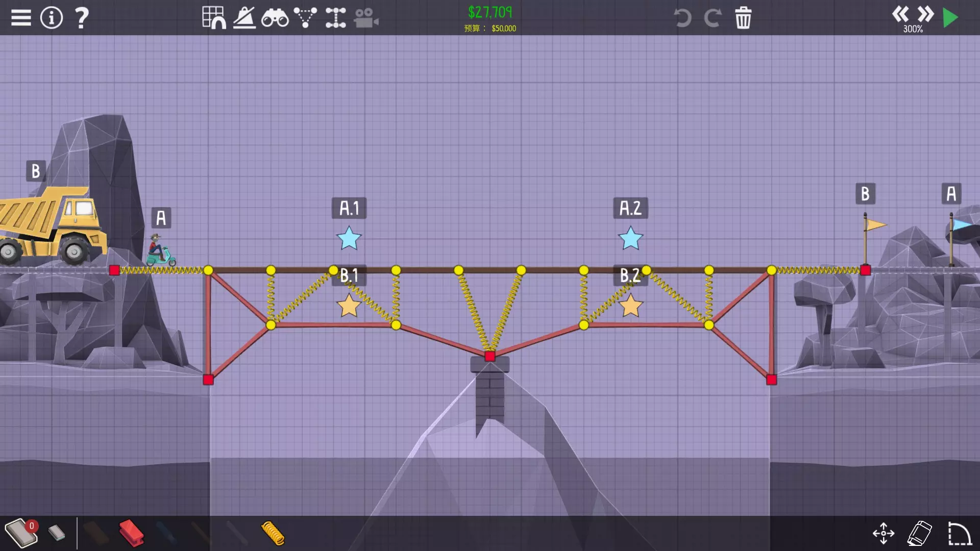Click the movie camera icon
This screenshot has width=980, height=551.
(366, 18)
